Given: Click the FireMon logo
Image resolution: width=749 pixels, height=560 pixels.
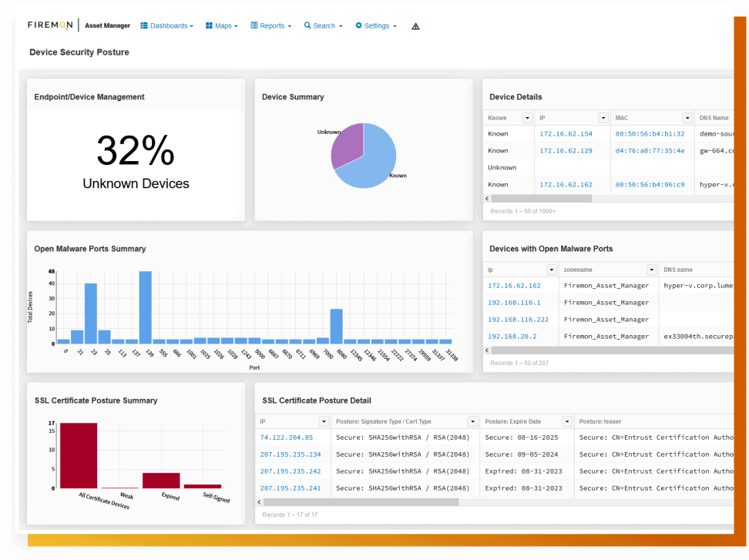Looking at the screenshot, I should coord(51,25).
